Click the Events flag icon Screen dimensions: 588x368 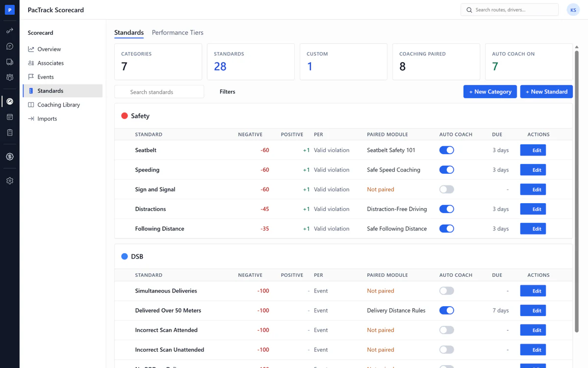(31, 77)
